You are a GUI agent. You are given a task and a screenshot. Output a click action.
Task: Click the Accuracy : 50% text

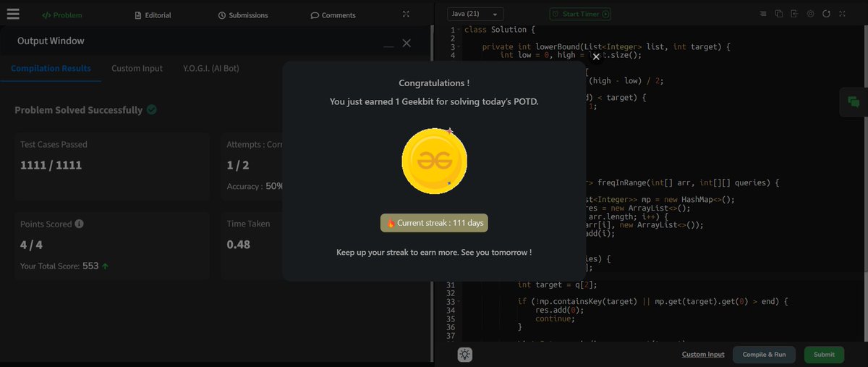pyautogui.click(x=255, y=186)
